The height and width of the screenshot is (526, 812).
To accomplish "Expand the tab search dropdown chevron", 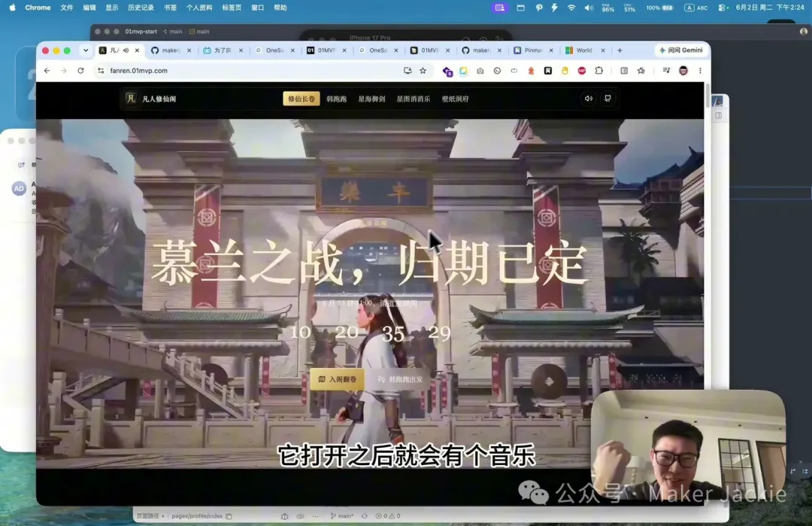I will click(x=86, y=50).
